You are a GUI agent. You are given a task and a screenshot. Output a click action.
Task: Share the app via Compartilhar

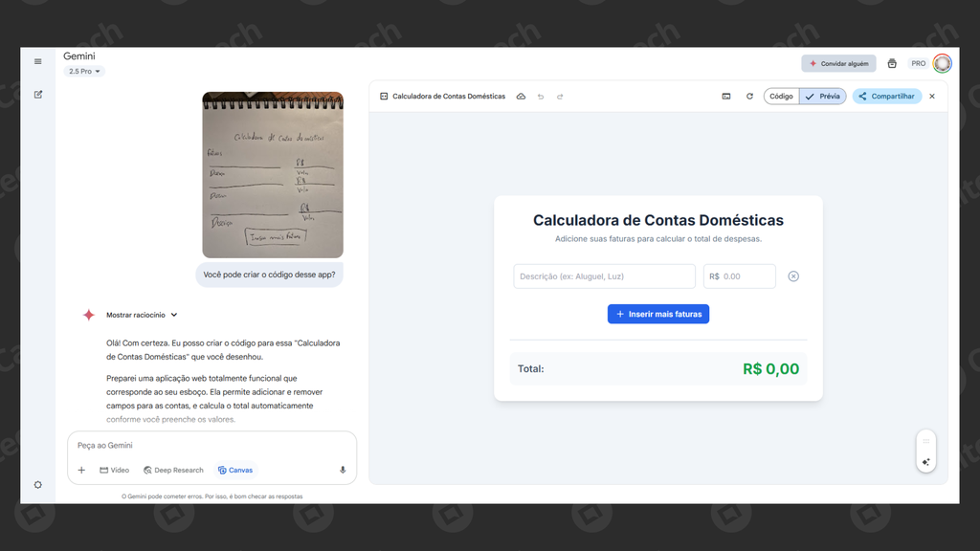(x=885, y=96)
